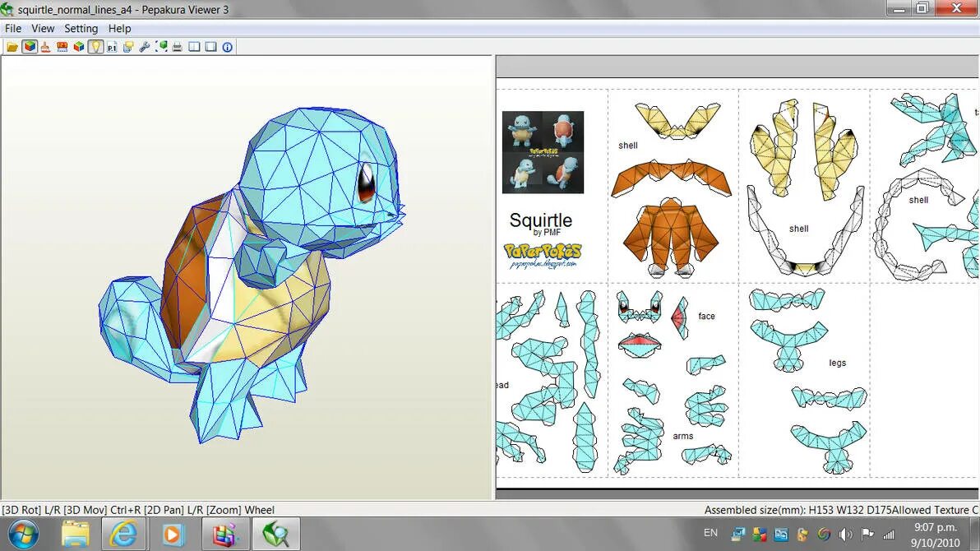Select the single-pane view icon

[210, 47]
